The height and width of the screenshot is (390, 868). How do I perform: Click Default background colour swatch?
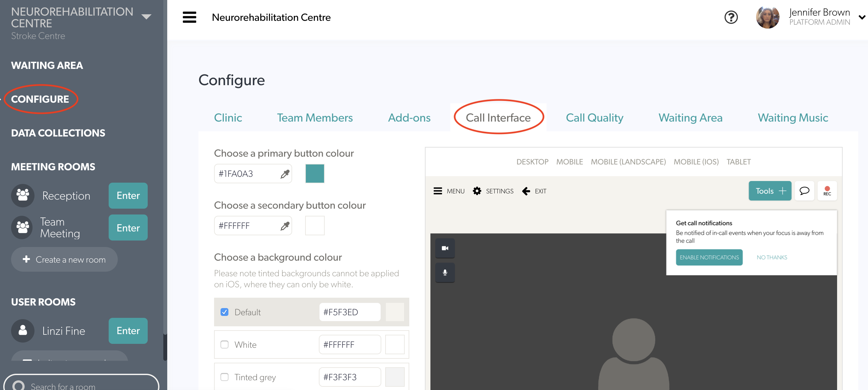[x=395, y=312]
